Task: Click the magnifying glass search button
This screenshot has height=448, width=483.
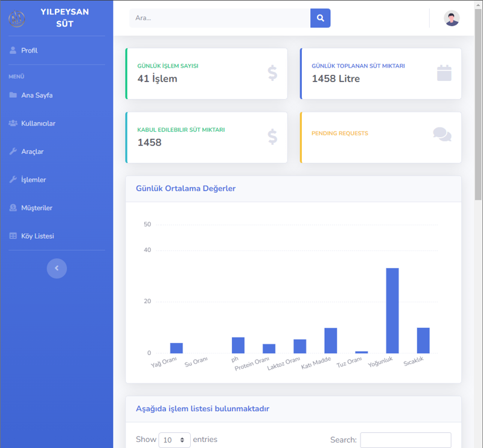Action: point(320,18)
